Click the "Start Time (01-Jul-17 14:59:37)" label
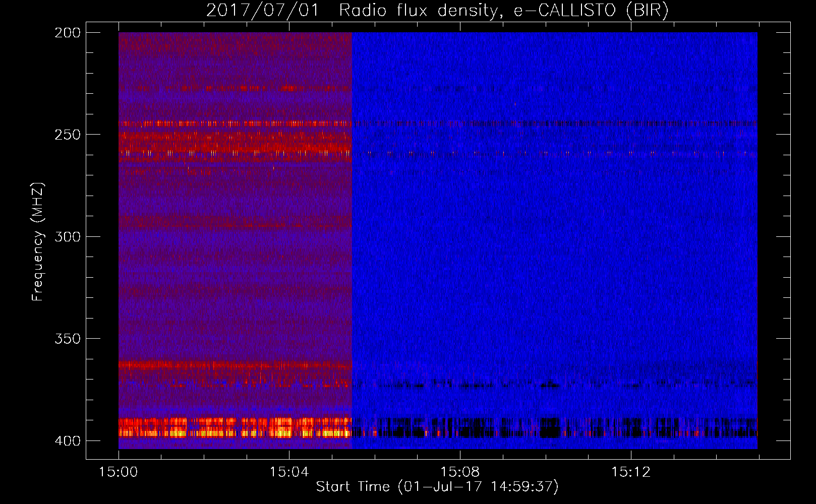The image size is (816, 504). pyautogui.click(x=437, y=487)
